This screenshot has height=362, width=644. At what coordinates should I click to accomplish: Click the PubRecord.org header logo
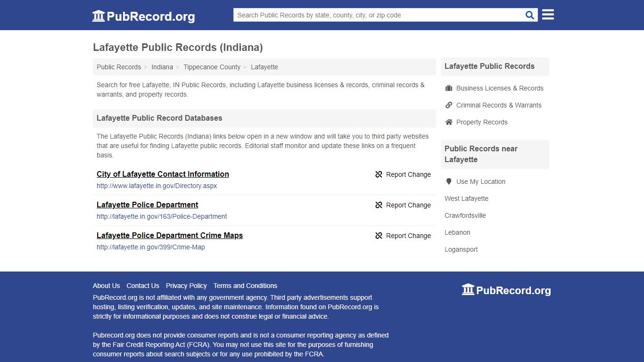[143, 16]
